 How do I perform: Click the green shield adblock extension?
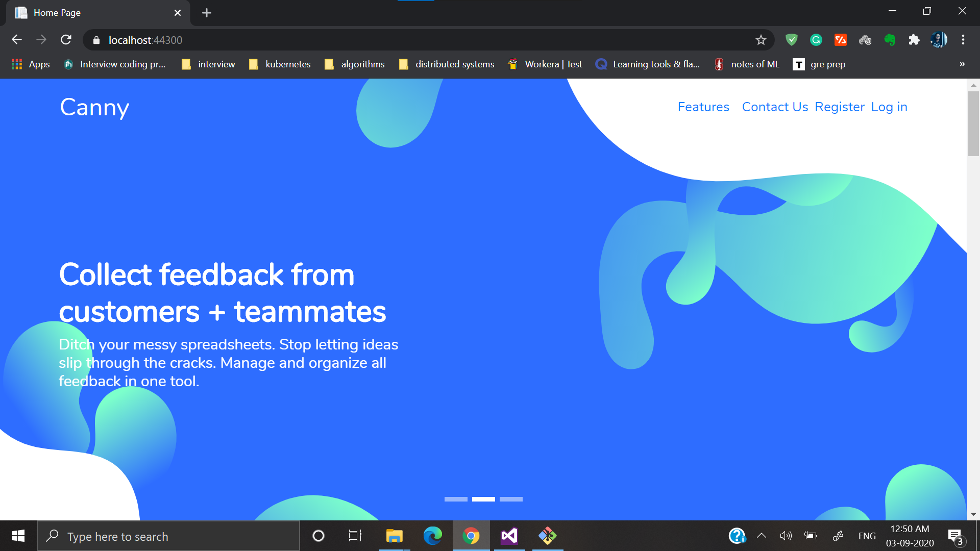coord(791,40)
